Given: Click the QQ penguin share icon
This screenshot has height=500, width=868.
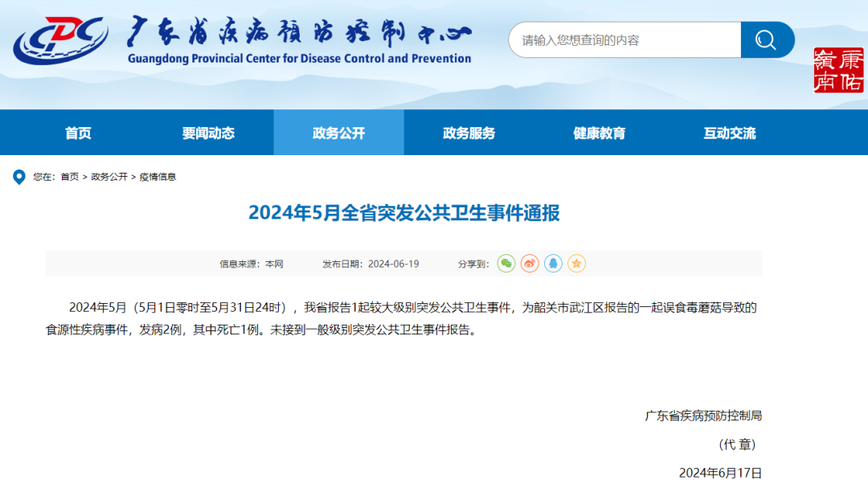Looking at the screenshot, I should (552, 264).
